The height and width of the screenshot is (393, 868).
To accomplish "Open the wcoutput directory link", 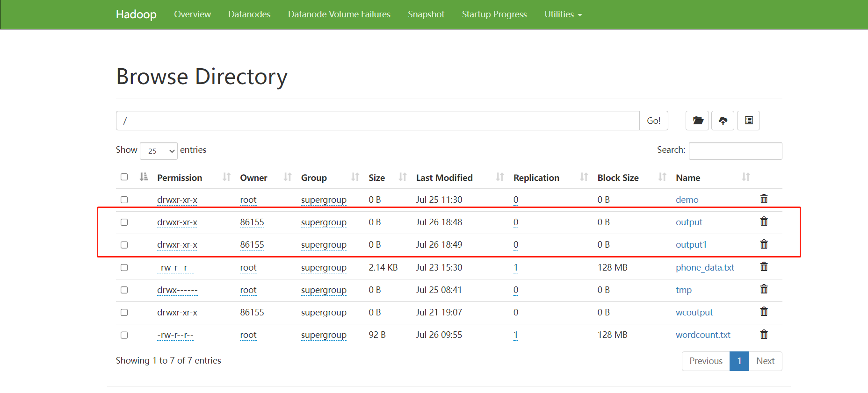I will tap(694, 312).
